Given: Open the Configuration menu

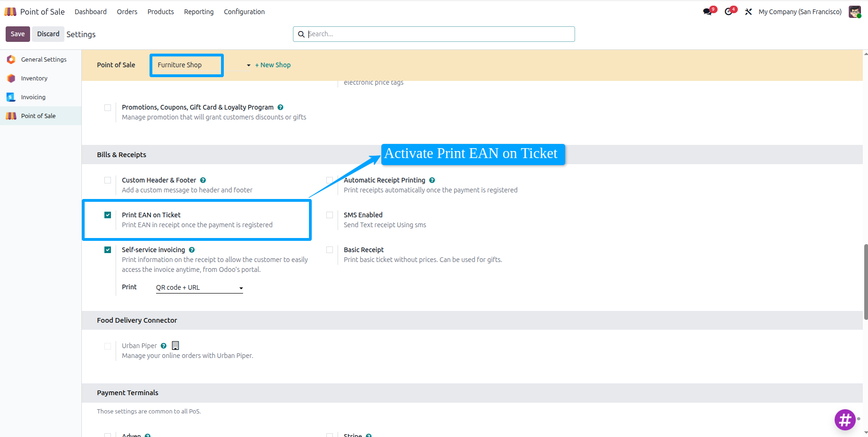Looking at the screenshot, I should coord(244,12).
